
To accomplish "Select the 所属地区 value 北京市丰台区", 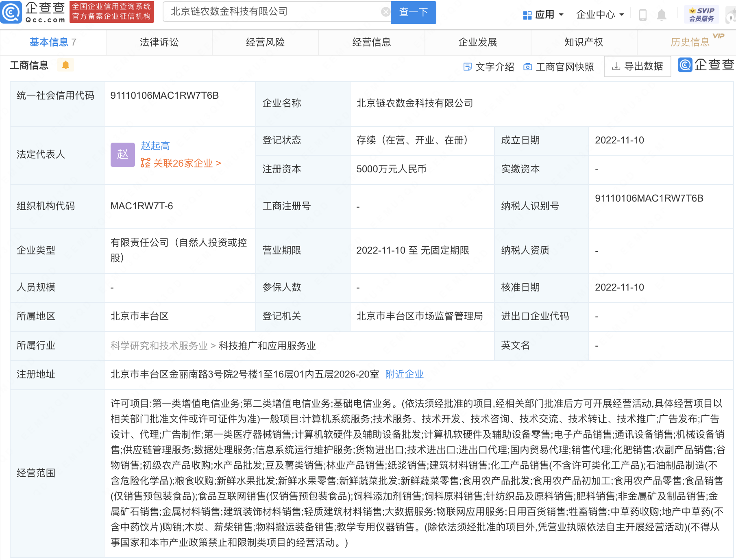I will point(139,316).
